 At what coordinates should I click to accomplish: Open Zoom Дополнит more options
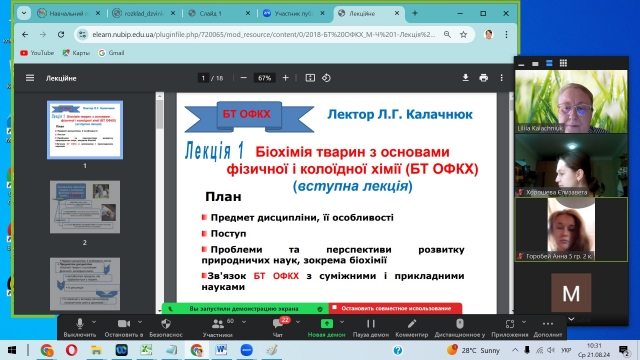[548, 328]
